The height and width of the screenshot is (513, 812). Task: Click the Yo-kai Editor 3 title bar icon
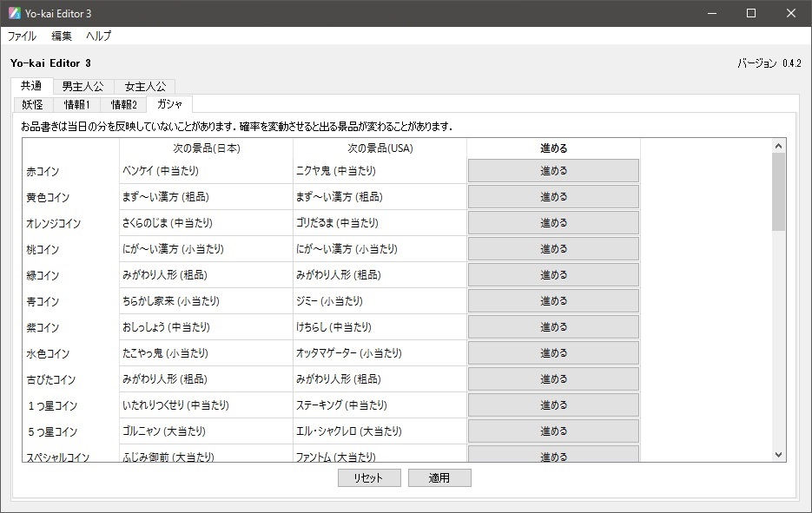pos(15,14)
